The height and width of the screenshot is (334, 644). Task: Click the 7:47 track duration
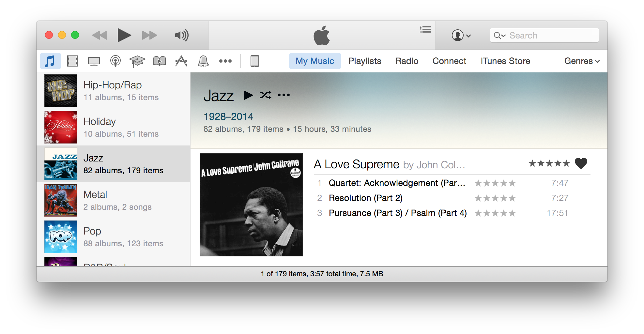pos(560,183)
